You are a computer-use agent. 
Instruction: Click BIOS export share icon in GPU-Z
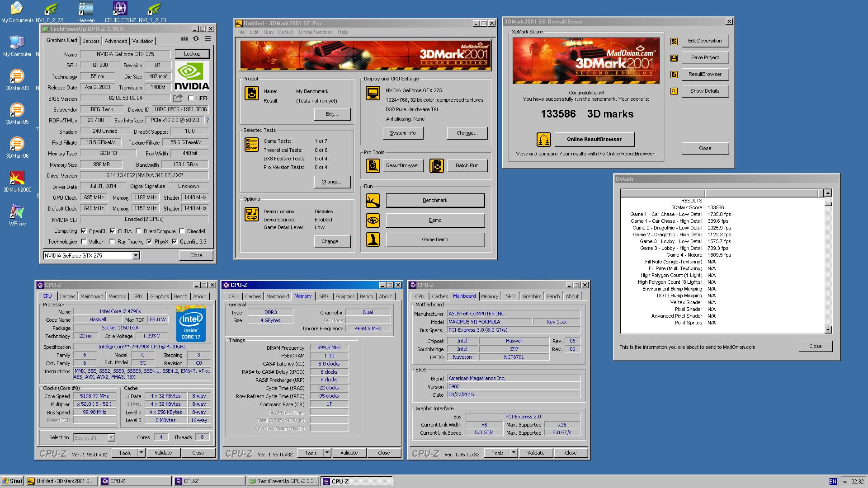178,98
